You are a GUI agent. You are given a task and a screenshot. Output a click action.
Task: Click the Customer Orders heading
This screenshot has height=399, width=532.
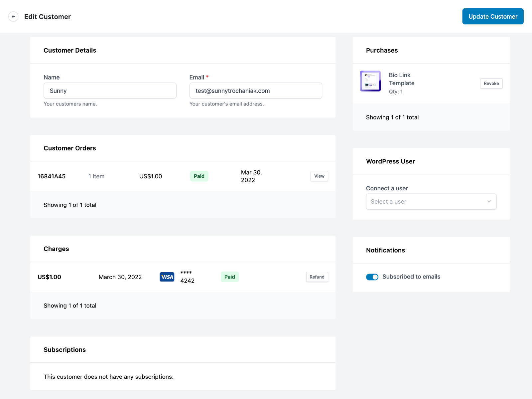(x=70, y=148)
